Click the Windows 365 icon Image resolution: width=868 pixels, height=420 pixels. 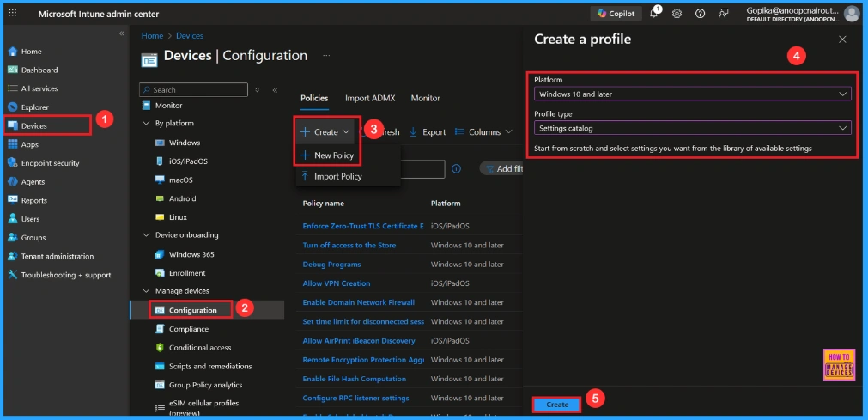160,254
